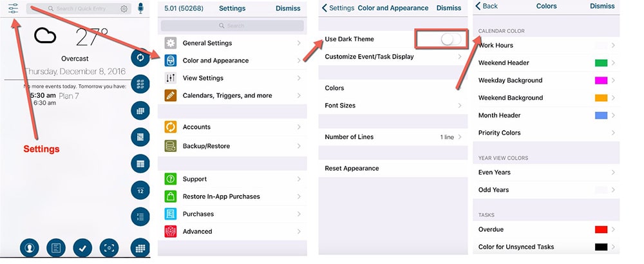Tap the blue sync refresh icon
The image size is (644, 264).
(x=140, y=57)
